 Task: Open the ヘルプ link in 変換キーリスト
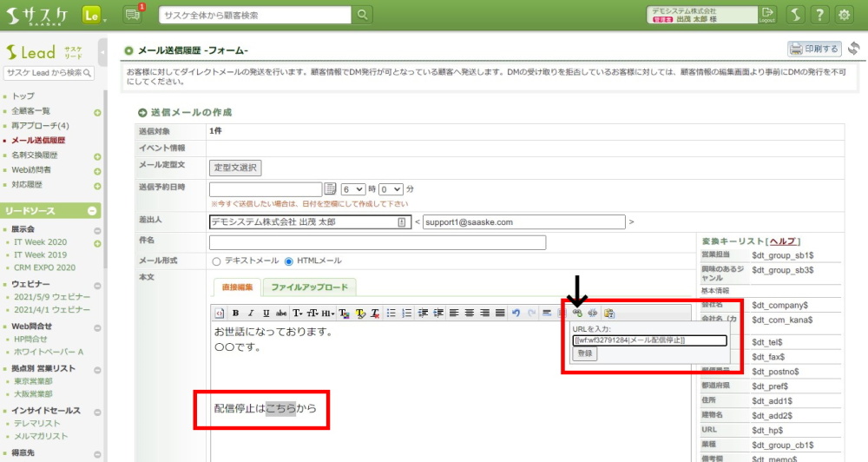tap(782, 241)
